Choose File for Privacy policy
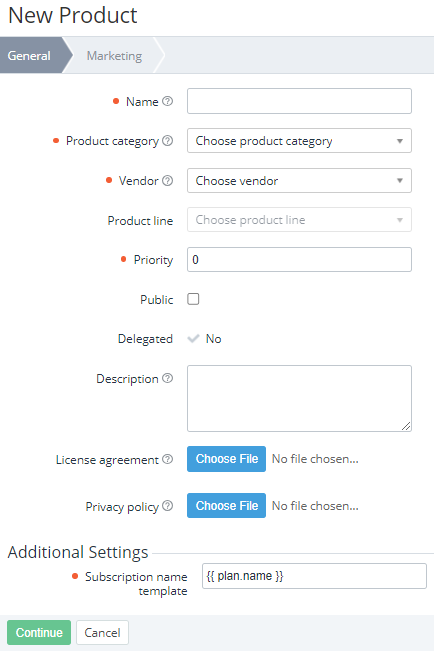Screen dimensions: 434x651 (x=226, y=505)
